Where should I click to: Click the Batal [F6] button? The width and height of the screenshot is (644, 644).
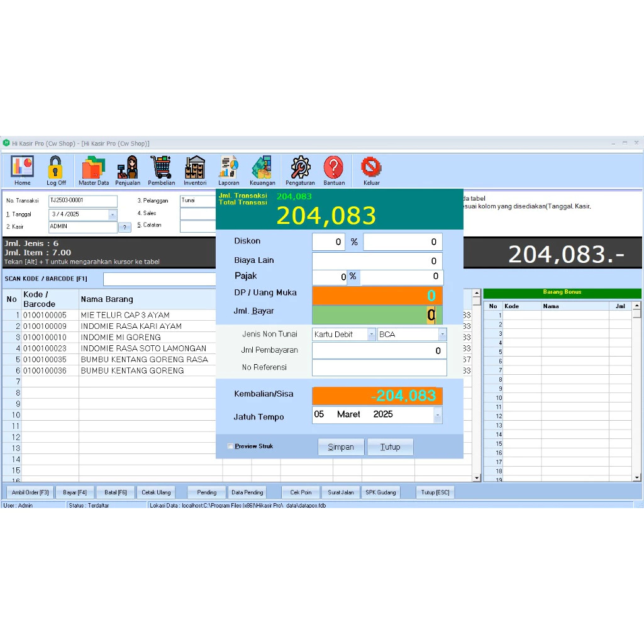116,492
